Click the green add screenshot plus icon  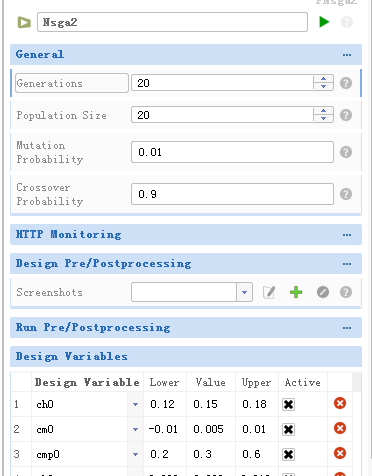click(296, 292)
